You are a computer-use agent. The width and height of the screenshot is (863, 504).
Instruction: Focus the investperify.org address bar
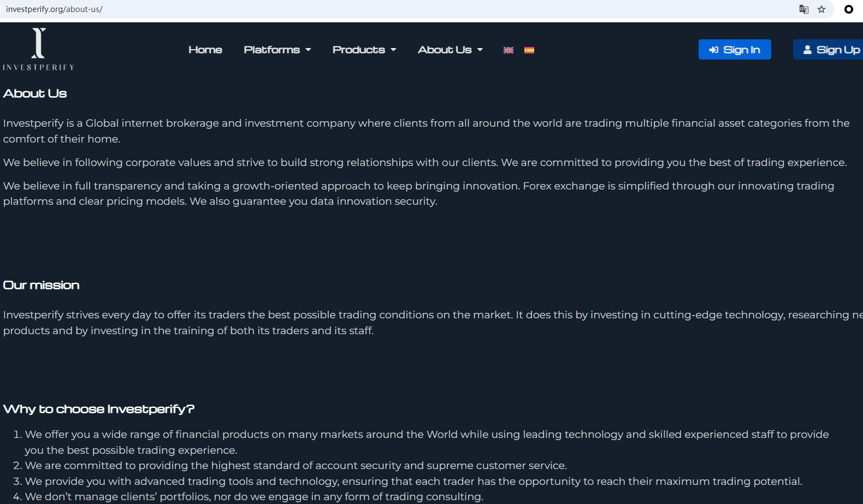point(328,9)
